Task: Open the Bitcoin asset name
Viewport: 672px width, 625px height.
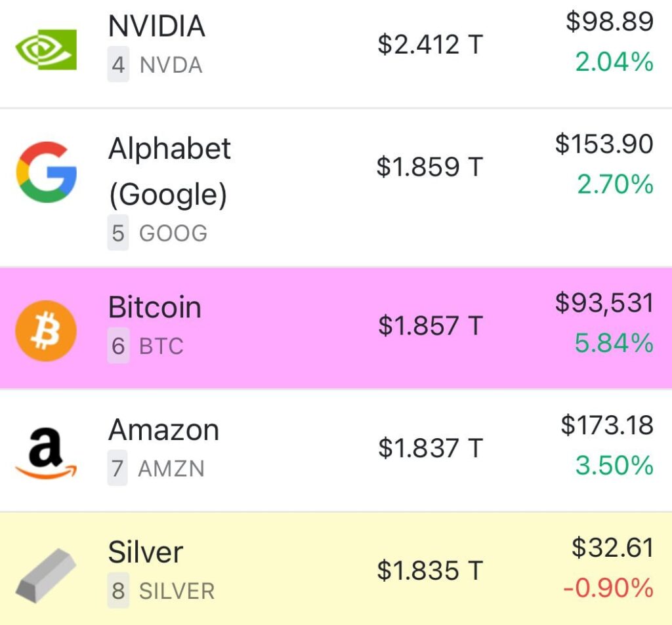Action: [155, 307]
